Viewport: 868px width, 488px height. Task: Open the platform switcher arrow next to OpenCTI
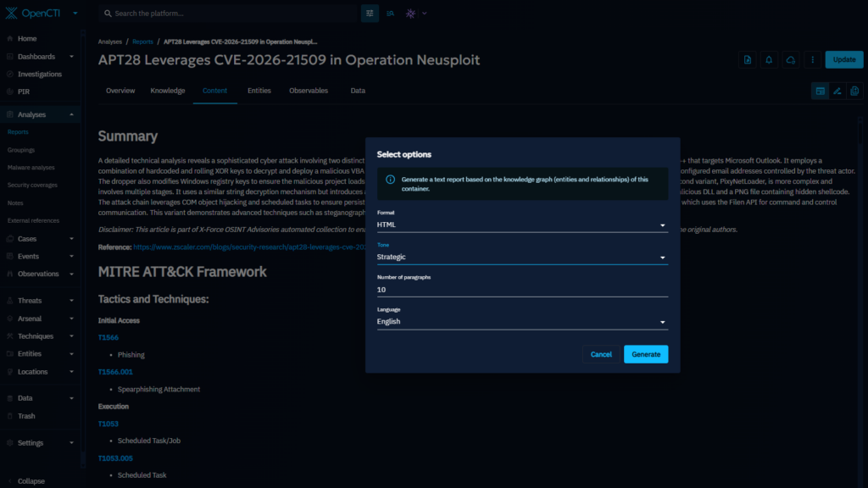75,14
